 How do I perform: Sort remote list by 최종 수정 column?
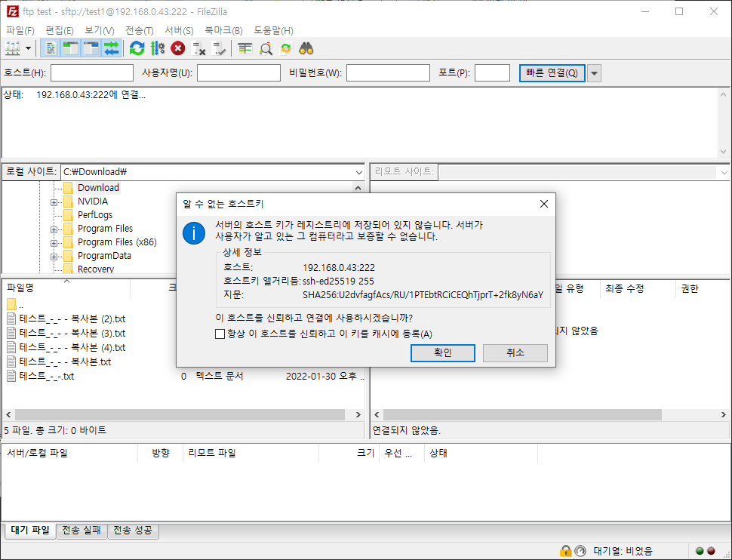[637, 288]
